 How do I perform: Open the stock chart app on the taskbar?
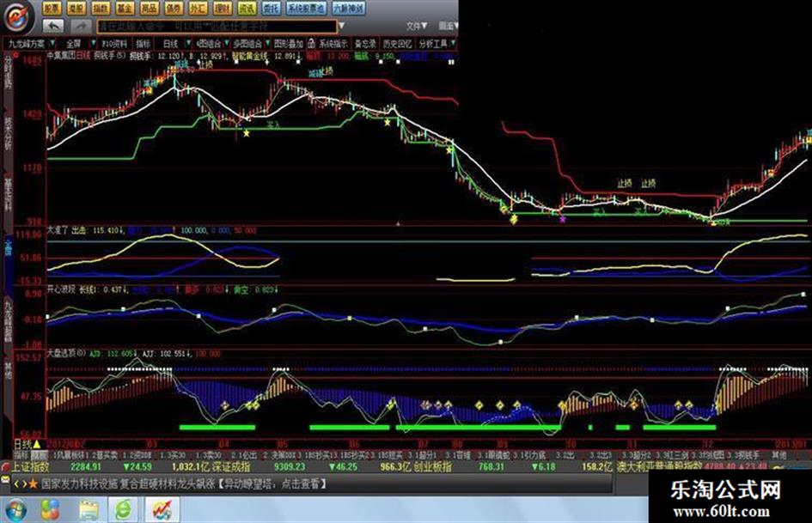click(x=162, y=510)
